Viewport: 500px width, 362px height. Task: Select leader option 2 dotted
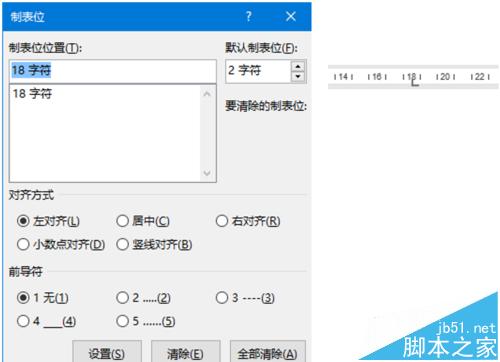point(143,297)
